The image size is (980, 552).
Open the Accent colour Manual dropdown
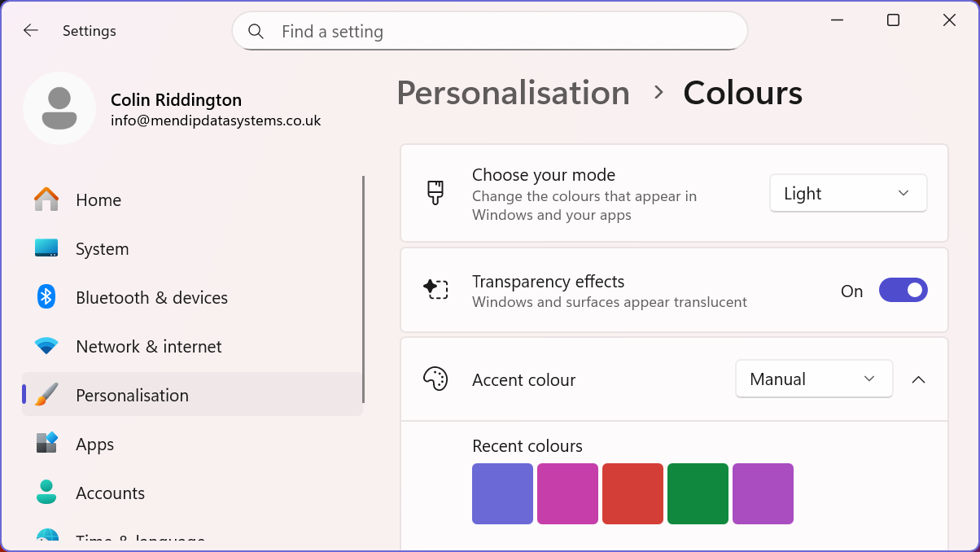814,379
